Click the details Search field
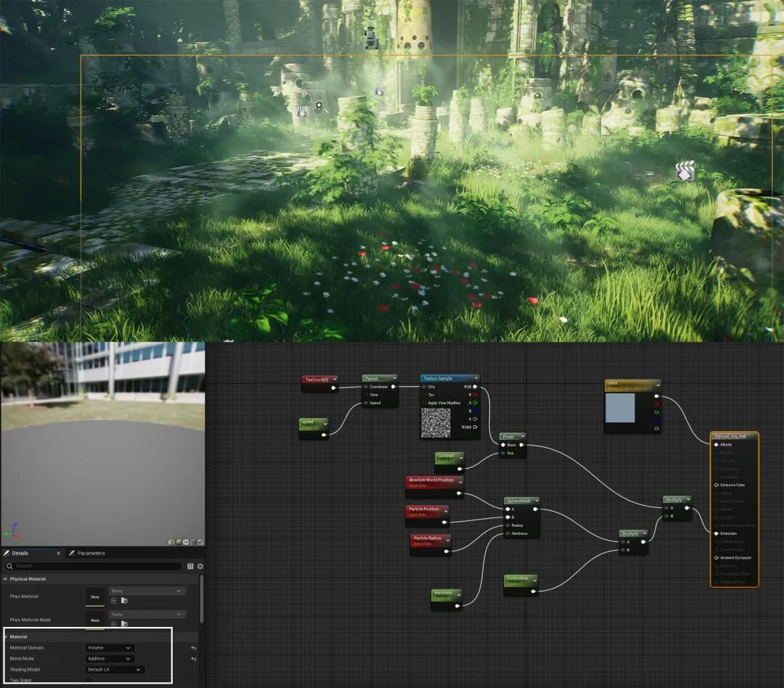This screenshot has width=784, height=688. coord(93,566)
